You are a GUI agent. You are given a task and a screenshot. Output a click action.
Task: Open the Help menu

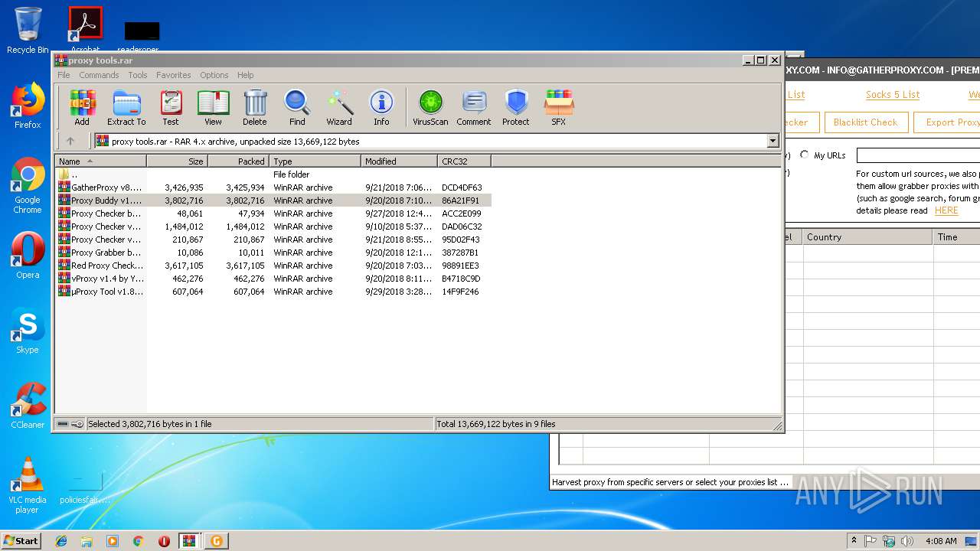(x=245, y=75)
